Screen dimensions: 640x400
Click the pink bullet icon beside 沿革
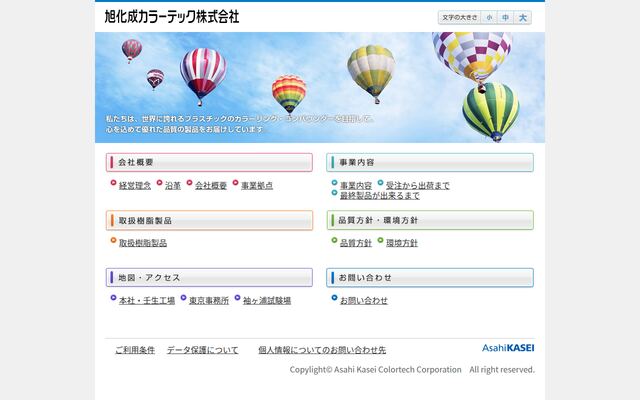160,183
